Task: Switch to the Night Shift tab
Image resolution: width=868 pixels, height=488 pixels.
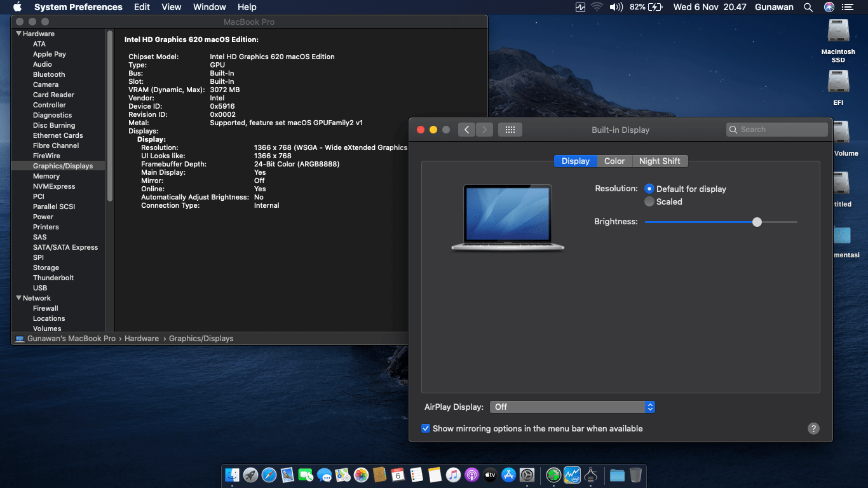Action: (660, 161)
